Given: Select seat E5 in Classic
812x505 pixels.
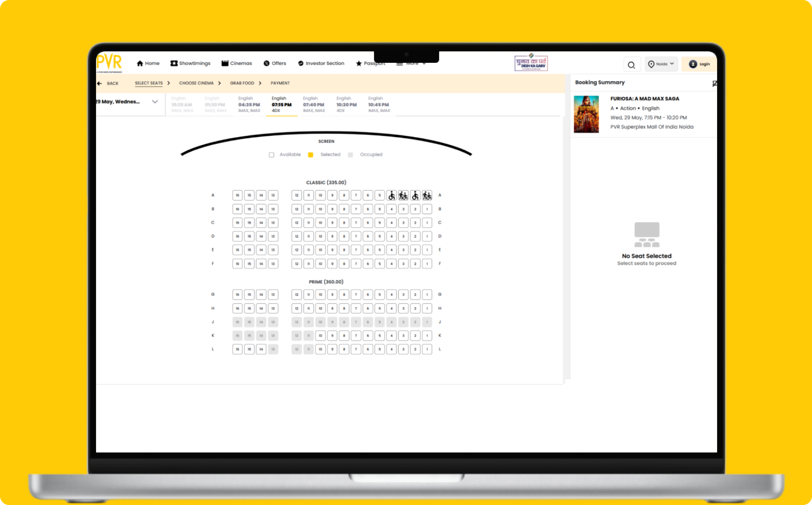Looking at the screenshot, I should click(x=380, y=250).
